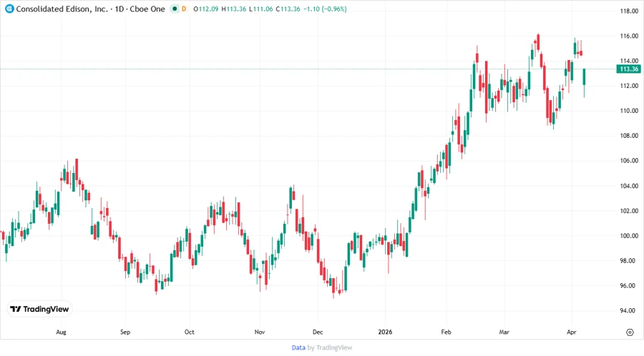Screen dimensions: 644x356
Task: Click the 1D interval label
Action: click(119, 9)
